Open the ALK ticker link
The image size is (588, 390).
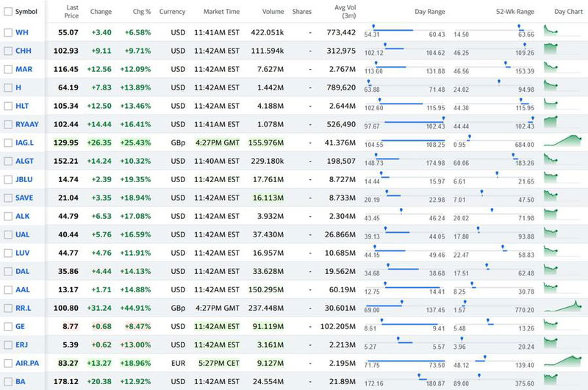pyautogui.click(x=23, y=216)
